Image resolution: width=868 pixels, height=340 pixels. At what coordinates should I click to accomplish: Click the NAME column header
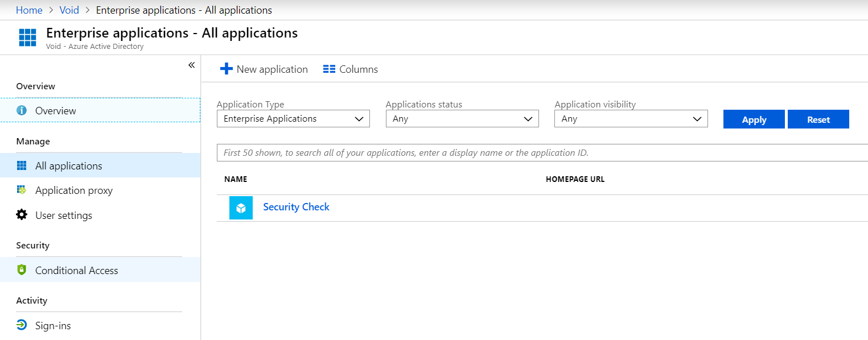point(236,179)
